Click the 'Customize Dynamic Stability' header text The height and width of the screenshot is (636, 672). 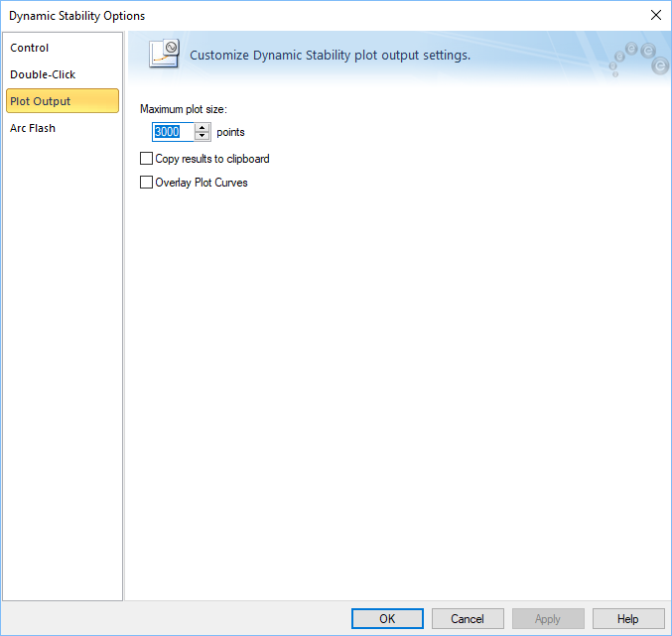click(x=330, y=56)
